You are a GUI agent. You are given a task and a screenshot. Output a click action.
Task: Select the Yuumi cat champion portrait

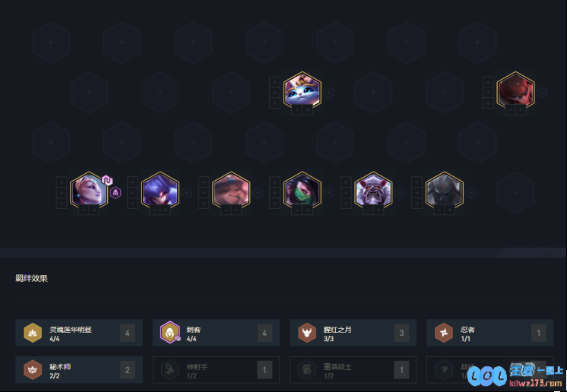(303, 90)
